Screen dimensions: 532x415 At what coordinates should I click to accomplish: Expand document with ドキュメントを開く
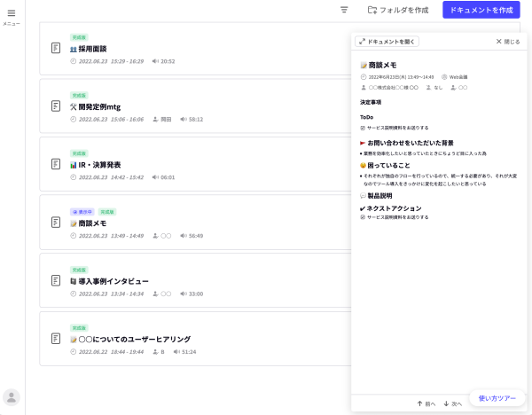click(387, 42)
